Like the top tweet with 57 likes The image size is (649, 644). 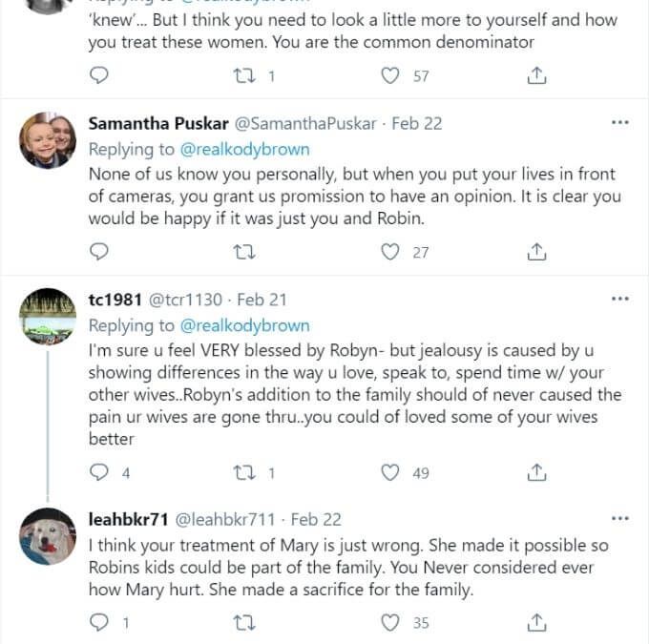(390, 75)
